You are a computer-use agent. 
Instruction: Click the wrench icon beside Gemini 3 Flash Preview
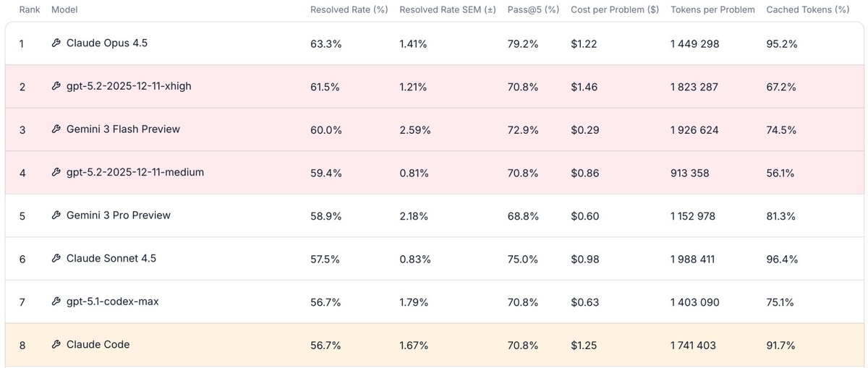56,129
